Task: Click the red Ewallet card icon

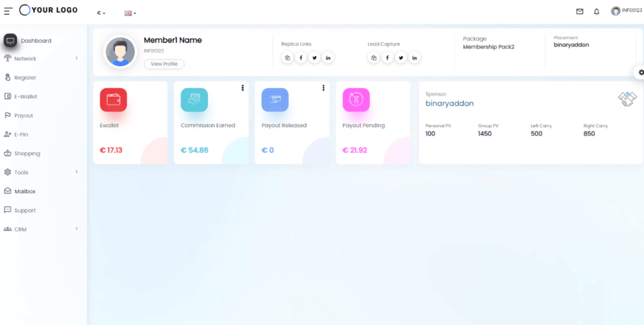Action: tap(113, 100)
